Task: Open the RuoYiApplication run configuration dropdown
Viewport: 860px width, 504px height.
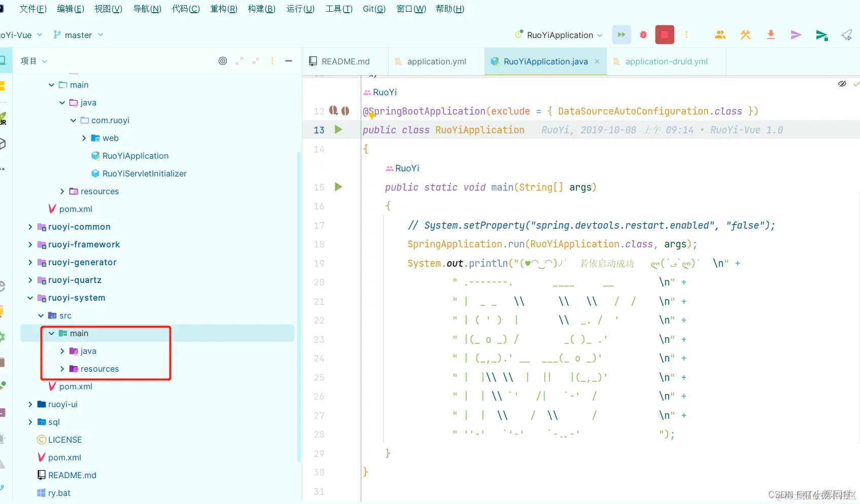Action: point(559,35)
